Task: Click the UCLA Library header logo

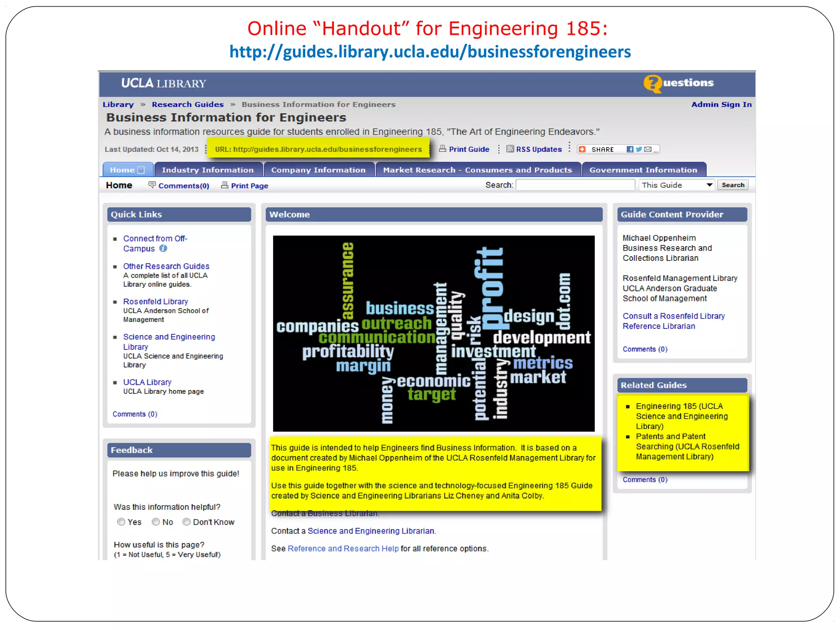Action: [x=163, y=83]
